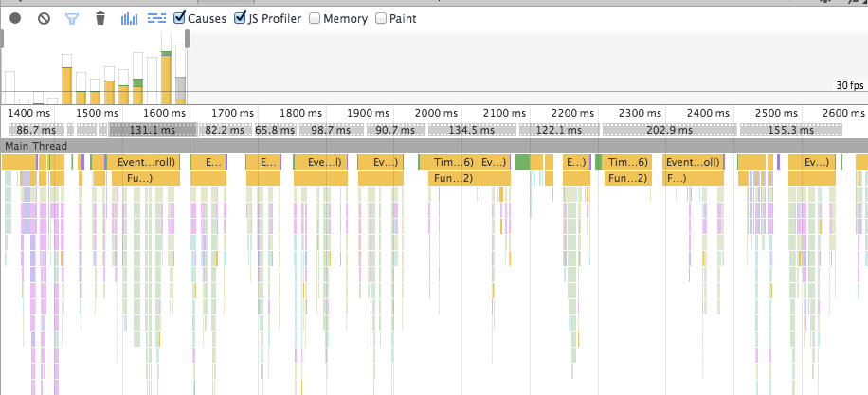Image resolution: width=868 pixels, height=395 pixels.
Task: Select the "Event...oll)" flame chart entry
Action: (693, 162)
